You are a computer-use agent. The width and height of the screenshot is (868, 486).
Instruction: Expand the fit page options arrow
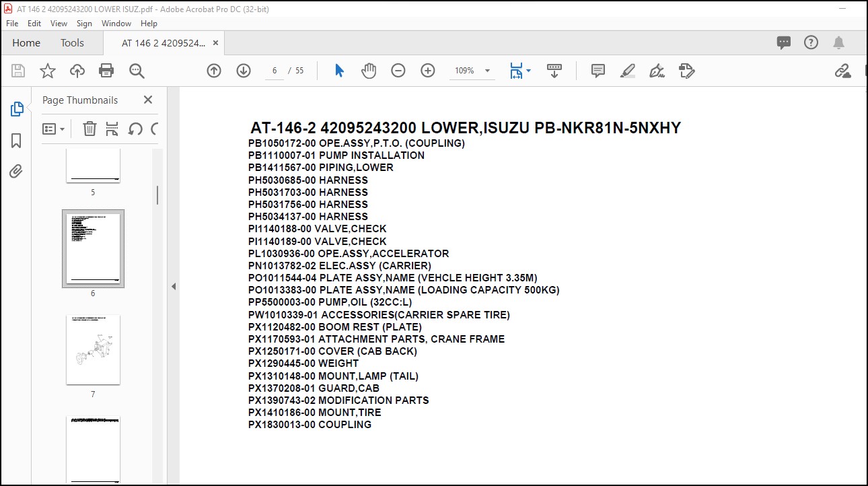(x=528, y=71)
